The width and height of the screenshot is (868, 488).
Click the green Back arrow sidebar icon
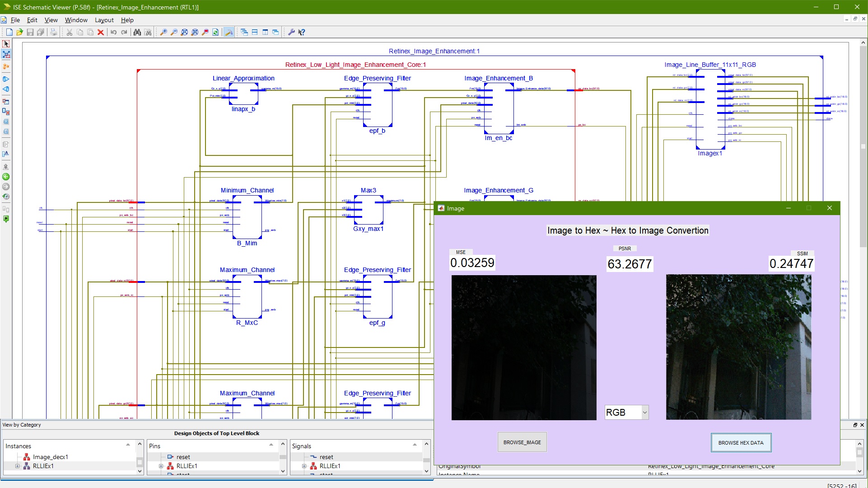(x=6, y=177)
